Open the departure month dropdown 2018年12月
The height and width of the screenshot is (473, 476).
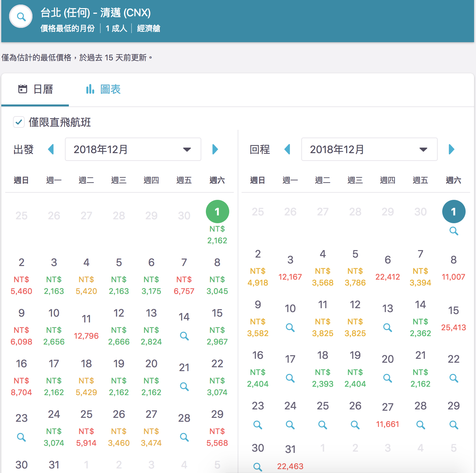pos(133,149)
